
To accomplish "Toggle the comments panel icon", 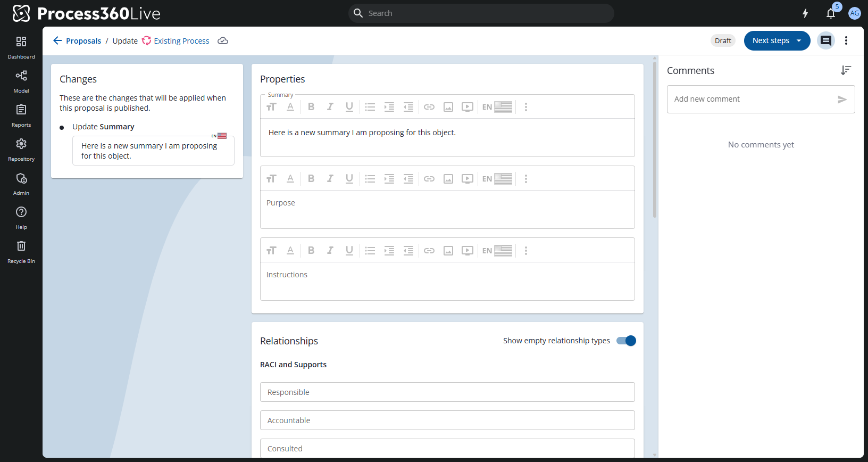I will [825, 40].
